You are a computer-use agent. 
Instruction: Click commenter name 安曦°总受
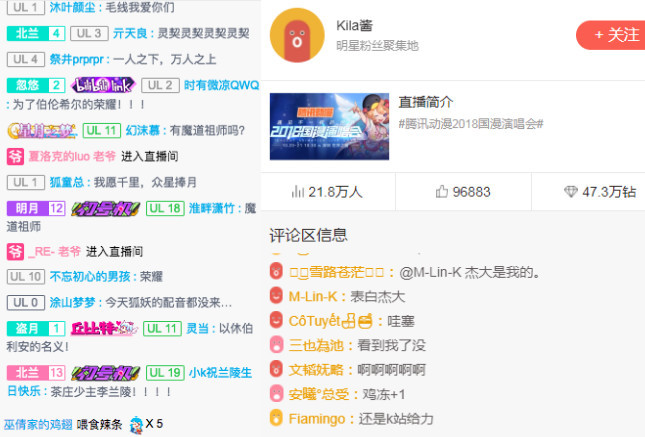[x=319, y=394]
